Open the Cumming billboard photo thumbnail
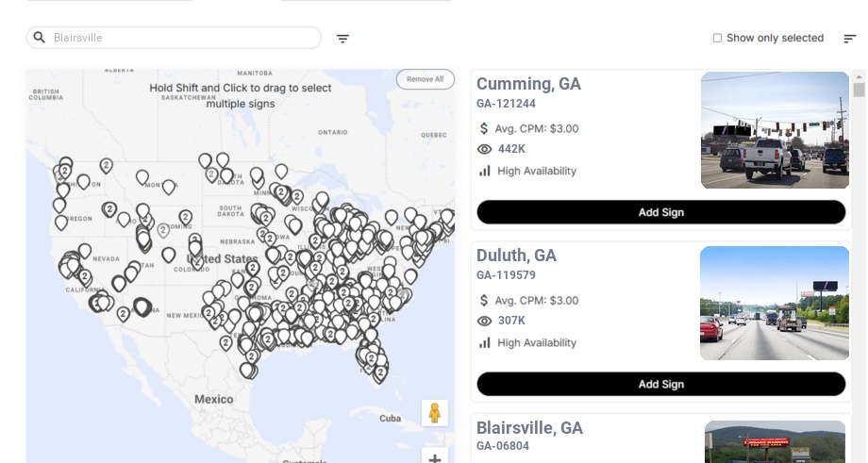This screenshot has width=868, height=463. click(775, 130)
